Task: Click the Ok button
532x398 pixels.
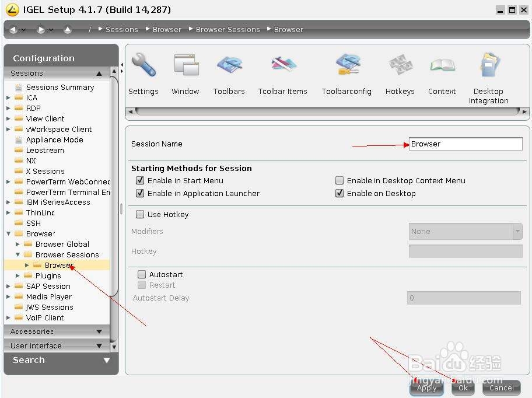Action: tap(463, 387)
